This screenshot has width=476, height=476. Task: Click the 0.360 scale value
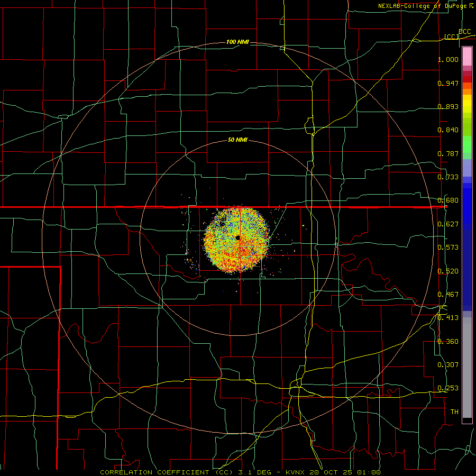click(x=448, y=342)
